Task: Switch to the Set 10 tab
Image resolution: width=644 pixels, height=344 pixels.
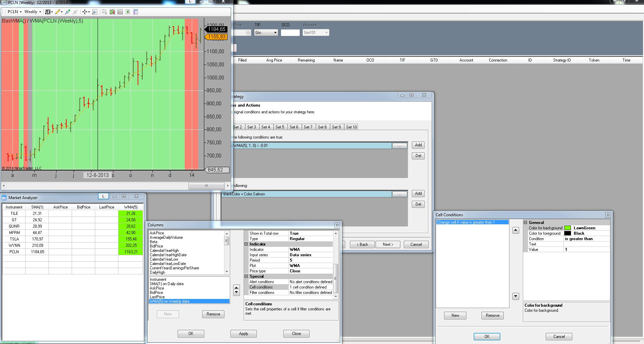Action: 351,127
